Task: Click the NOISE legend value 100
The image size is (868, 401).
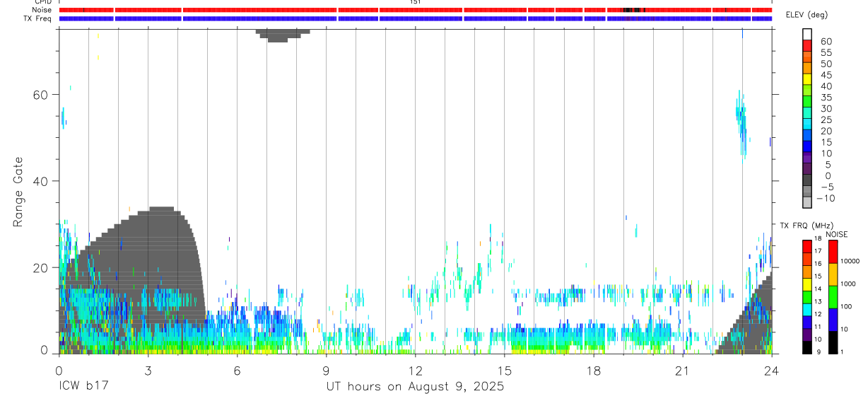Action: [x=848, y=306]
